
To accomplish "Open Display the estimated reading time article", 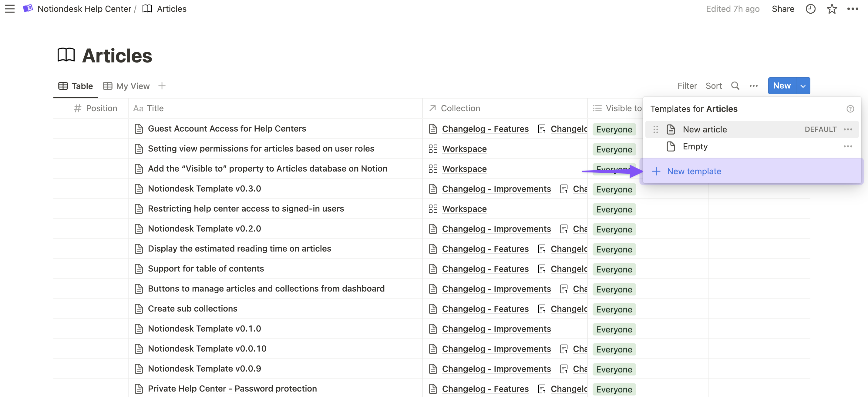I will (x=239, y=249).
